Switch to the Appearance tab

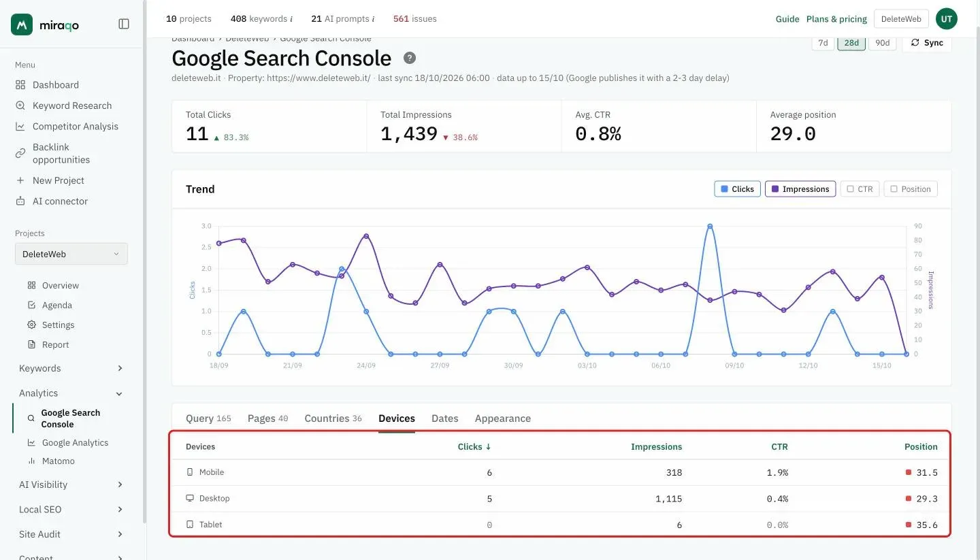[503, 418]
